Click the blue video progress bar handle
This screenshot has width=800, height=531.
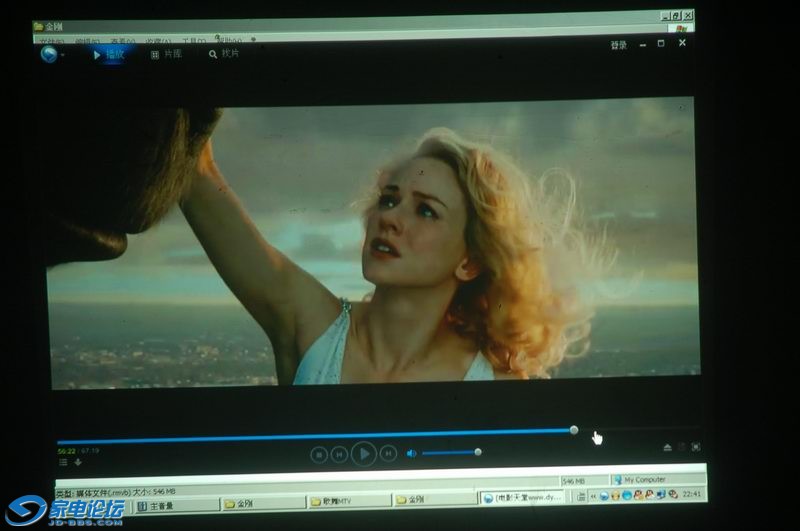pos(574,430)
